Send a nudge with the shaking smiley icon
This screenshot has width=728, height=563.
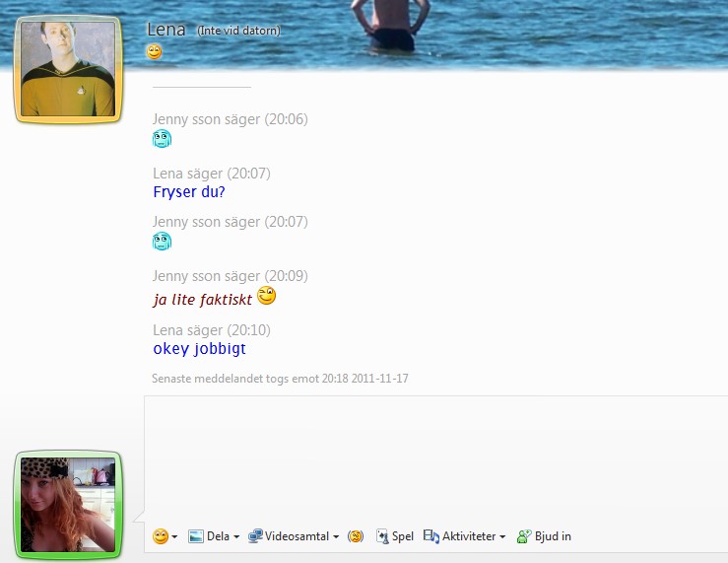point(356,536)
